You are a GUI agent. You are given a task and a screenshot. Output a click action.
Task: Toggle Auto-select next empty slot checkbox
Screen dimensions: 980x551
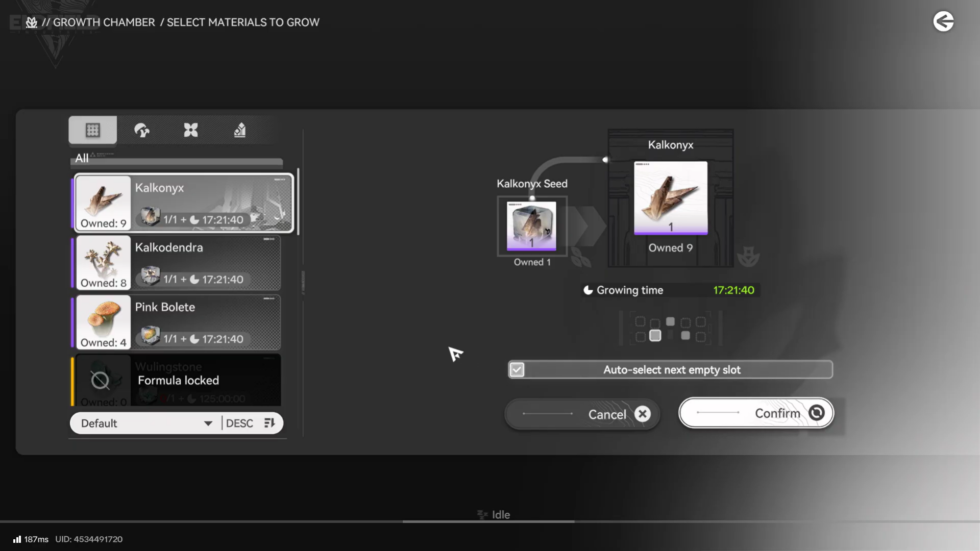tap(517, 369)
